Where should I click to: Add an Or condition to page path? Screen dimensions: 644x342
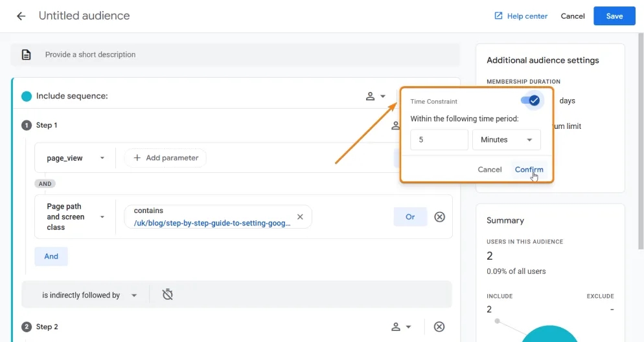tap(410, 217)
